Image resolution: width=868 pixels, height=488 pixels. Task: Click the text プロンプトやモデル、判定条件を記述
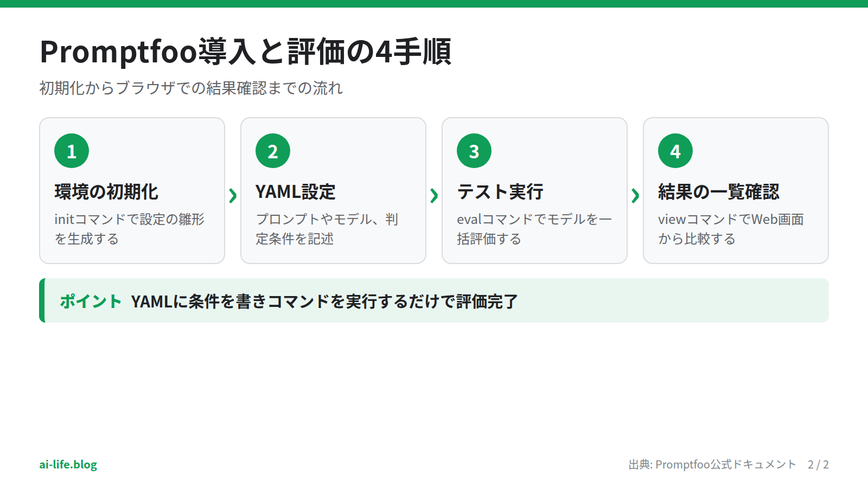click(327, 229)
